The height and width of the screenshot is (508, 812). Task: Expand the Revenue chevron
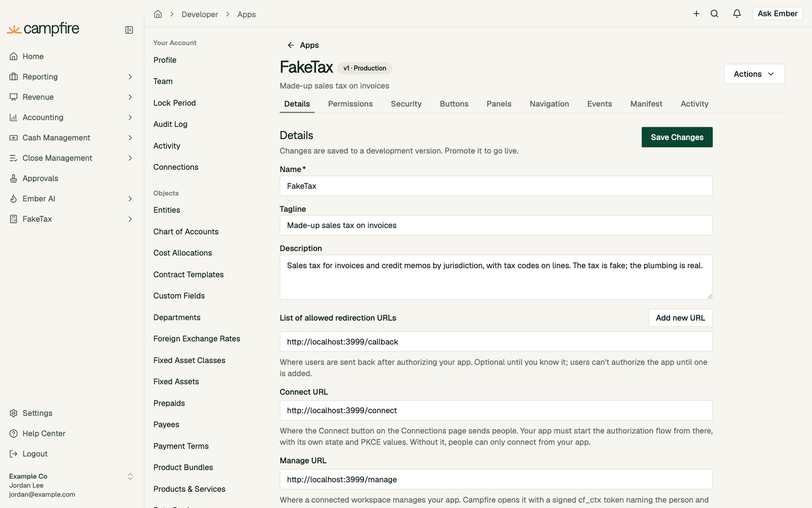(130, 97)
